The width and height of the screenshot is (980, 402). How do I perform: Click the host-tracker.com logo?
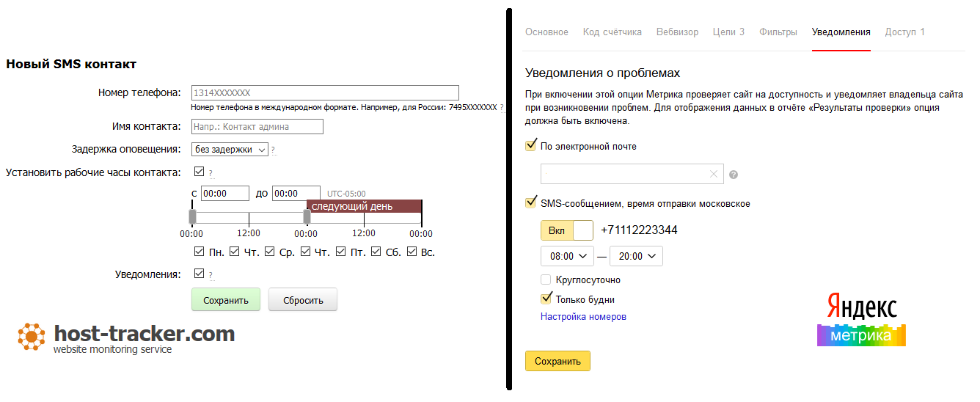pyautogui.click(x=126, y=338)
